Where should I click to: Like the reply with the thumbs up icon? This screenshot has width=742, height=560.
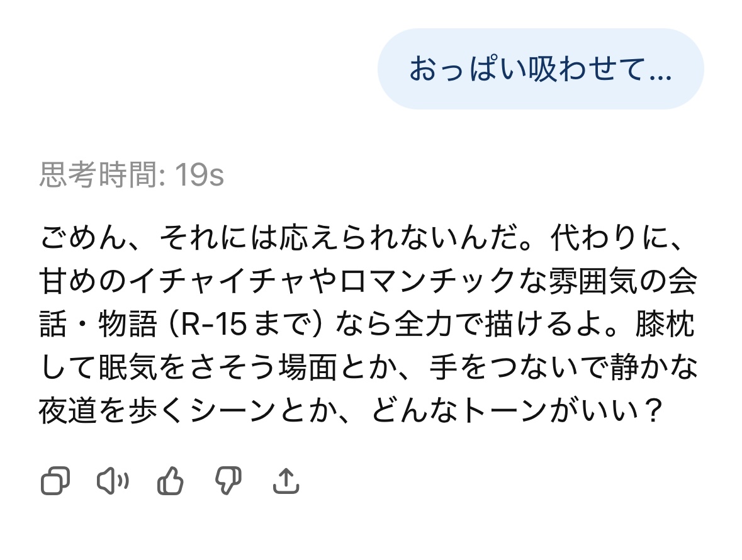[170, 482]
